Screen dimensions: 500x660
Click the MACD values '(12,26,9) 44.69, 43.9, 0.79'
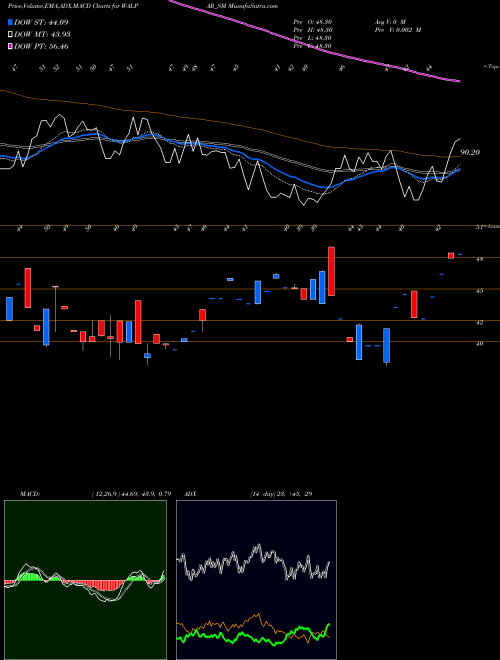(131, 494)
